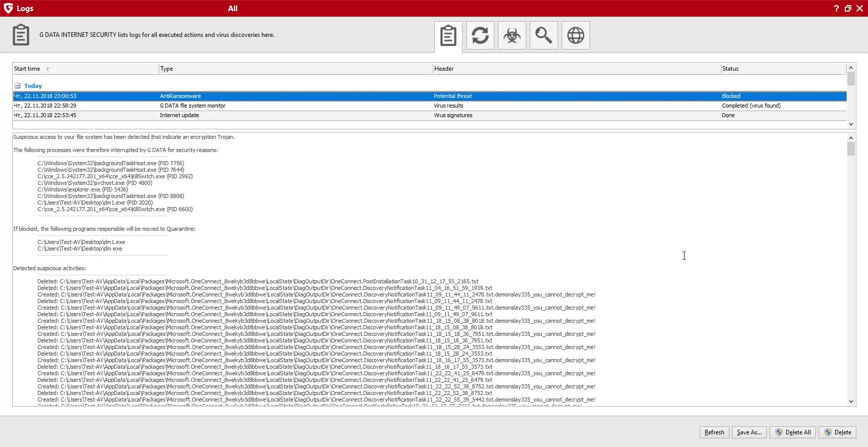Click the svchost.exe (PID 4800) line
Viewport: 868px width, 447px height.
tap(95, 183)
